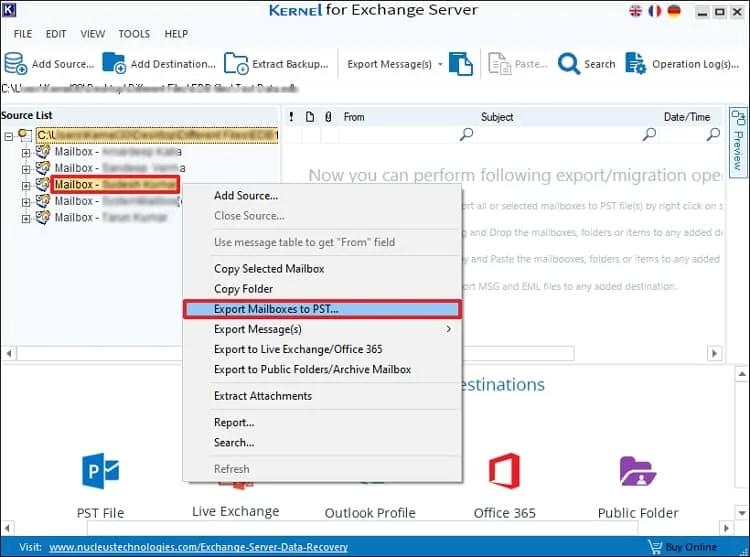Click the root source EDB file icon
This screenshot has height=557, width=750.
(24, 135)
